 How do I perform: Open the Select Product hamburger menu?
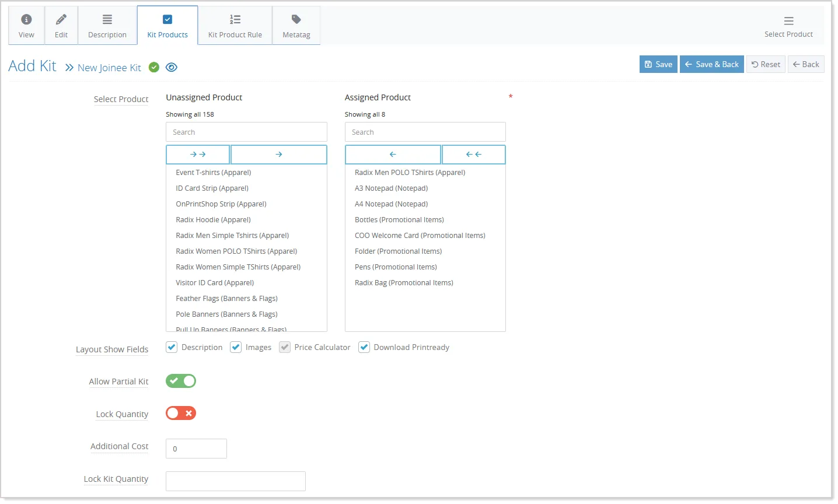click(788, 26)
